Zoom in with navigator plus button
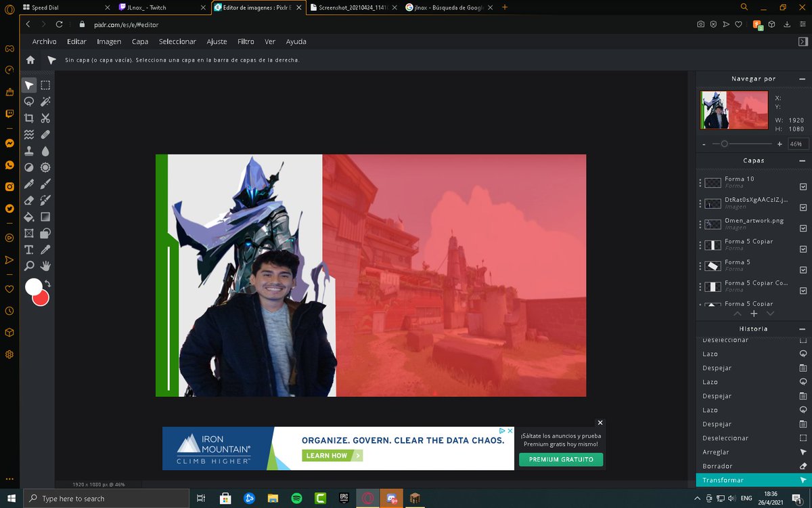This screenshot has width=812, height=508. (x=780, y=144)
